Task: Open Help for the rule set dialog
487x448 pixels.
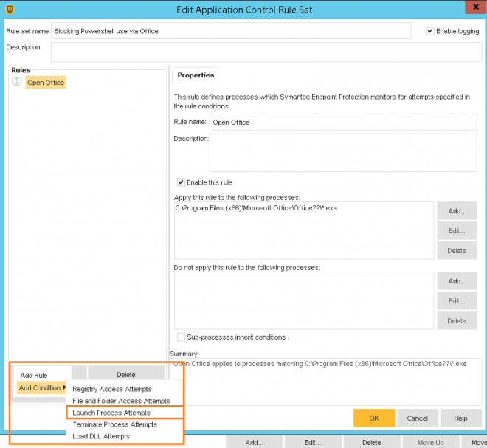Action: pos(460,418)
